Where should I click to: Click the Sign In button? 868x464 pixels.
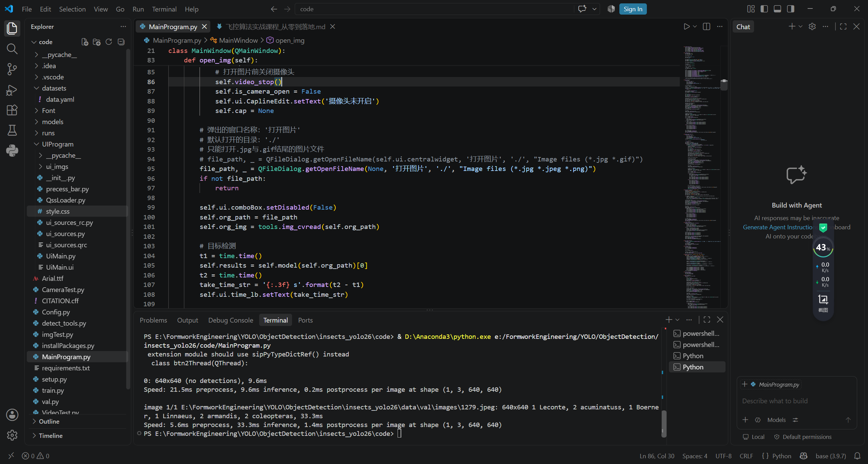click(633, 9)
